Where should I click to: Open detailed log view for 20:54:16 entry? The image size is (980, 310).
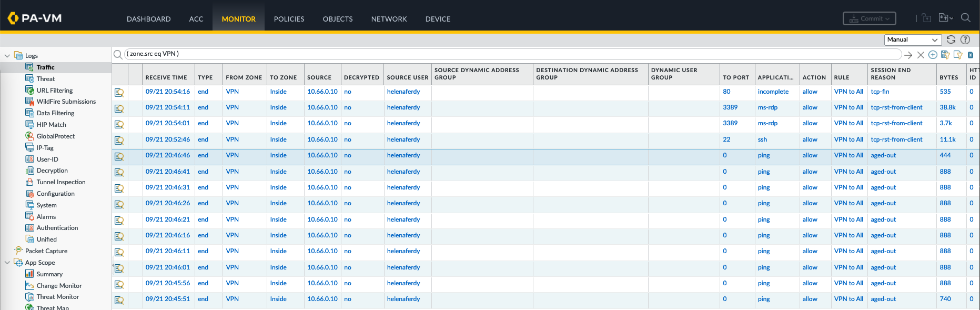click(x=119, y=93)
